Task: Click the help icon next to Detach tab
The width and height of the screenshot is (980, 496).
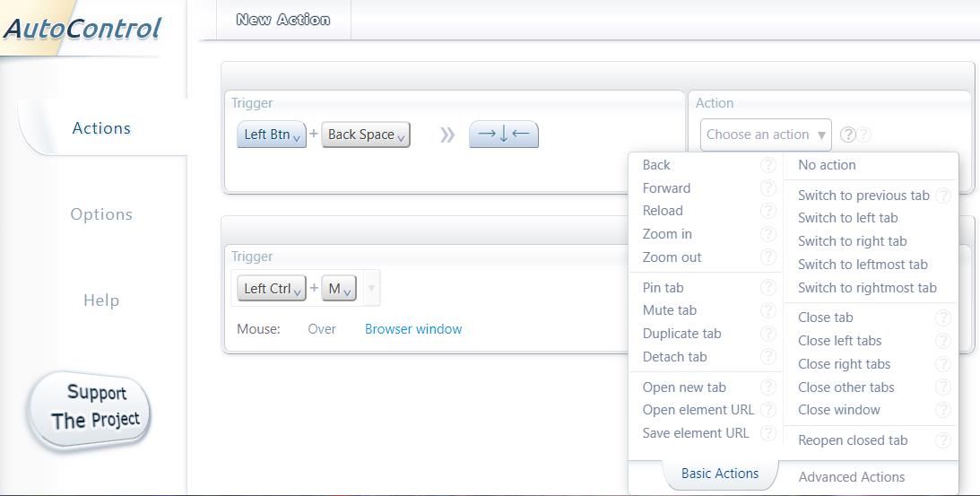Action: coord(768,356)
